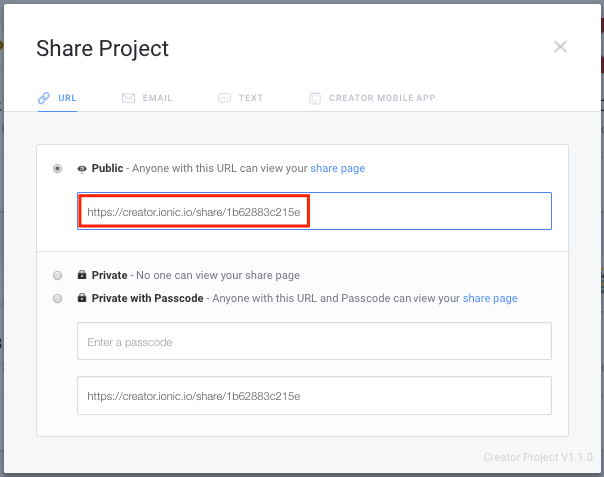The image size is (604, 477).
Task: Close the Share Project dialog
Action: (560, 47)
